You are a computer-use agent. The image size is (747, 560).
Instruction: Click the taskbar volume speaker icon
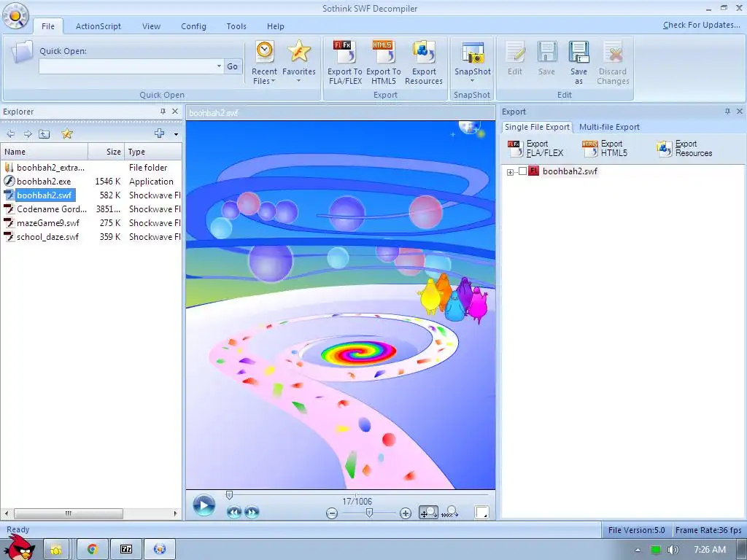point(673,550)
